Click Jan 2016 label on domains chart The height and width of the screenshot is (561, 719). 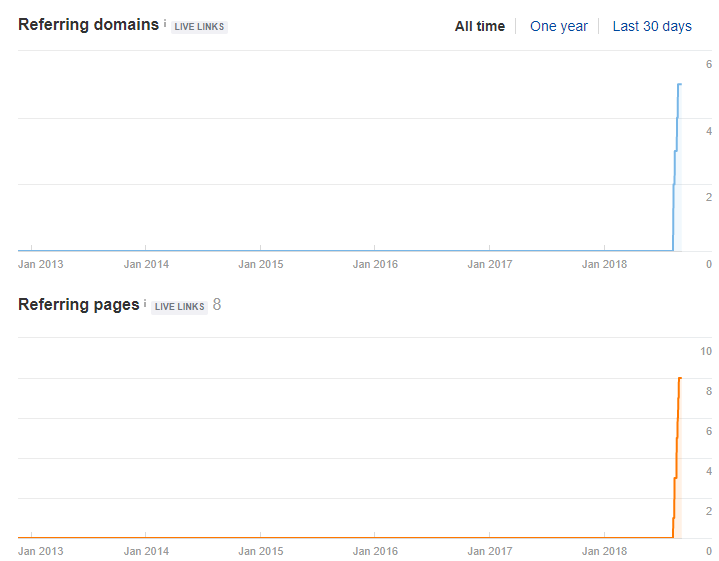[x=375, y=264]
